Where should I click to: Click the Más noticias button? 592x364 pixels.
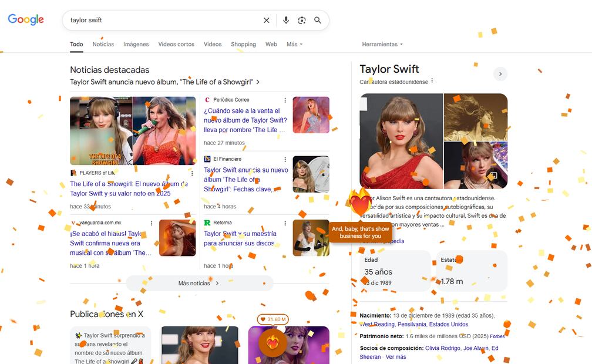click(199, 283)
